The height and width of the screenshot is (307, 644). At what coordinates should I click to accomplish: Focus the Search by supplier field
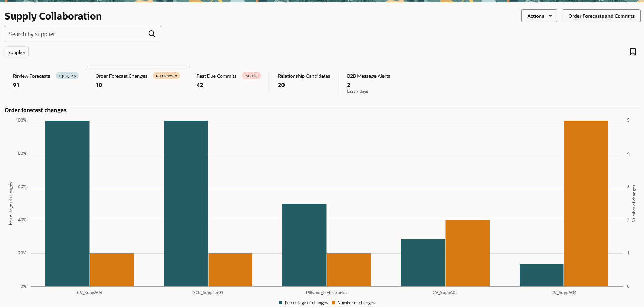coord(83,34)
